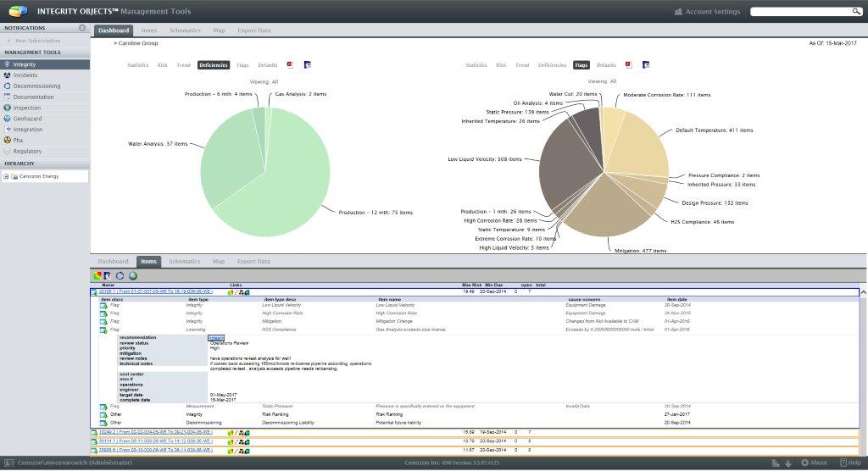Open Help from the status bar
Screen dimensions: 868x471
pyautogui.click(x=850, y=463)
